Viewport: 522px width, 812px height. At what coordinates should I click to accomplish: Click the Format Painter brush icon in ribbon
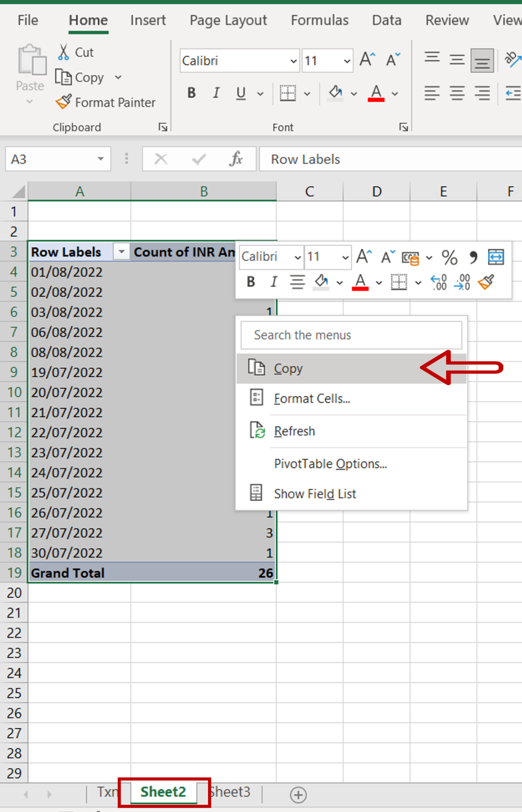63,102
